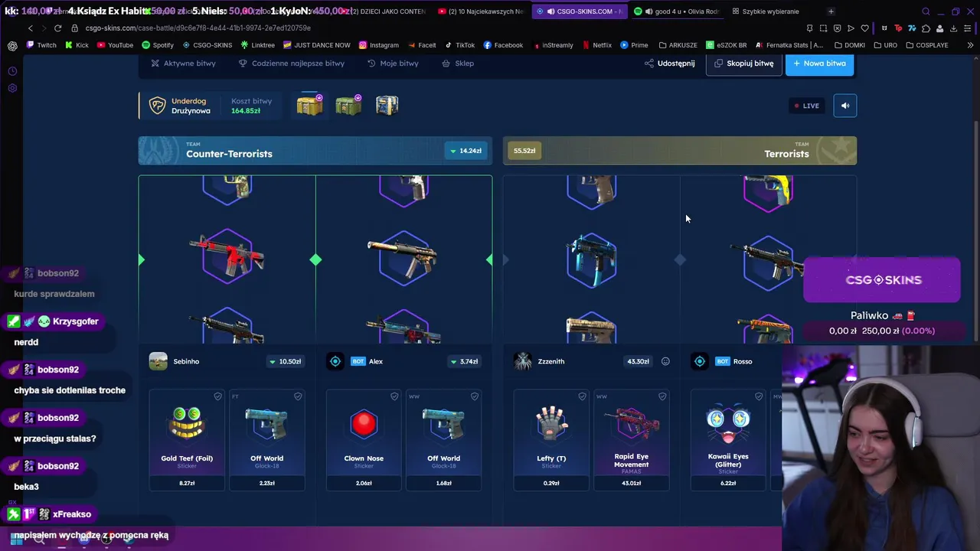Toggle shield icon on Alex's Off World card
This screenshot has height=551, width=980.
[x=475, y=396]
